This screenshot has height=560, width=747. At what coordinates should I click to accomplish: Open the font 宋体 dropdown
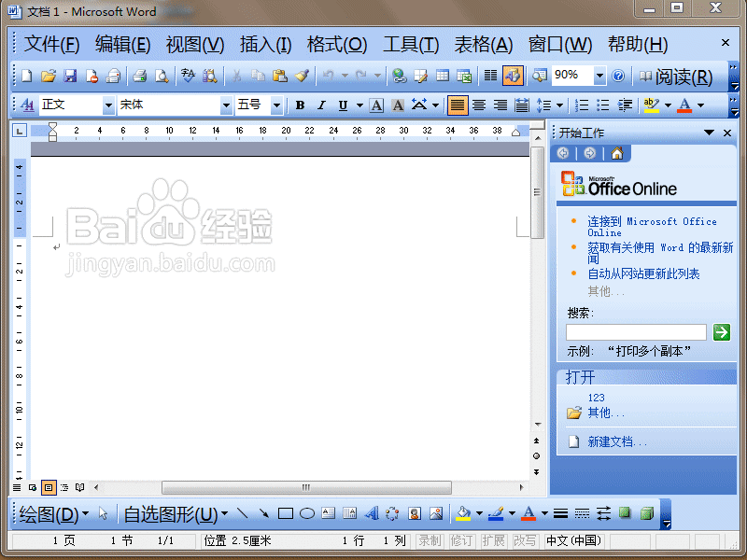(x=226, y=105)
